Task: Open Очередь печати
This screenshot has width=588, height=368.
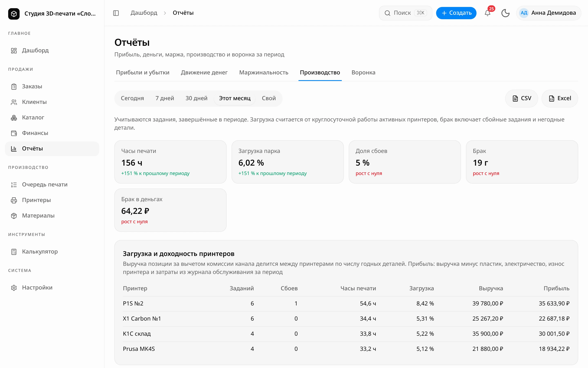Action: tap(52, 184)
